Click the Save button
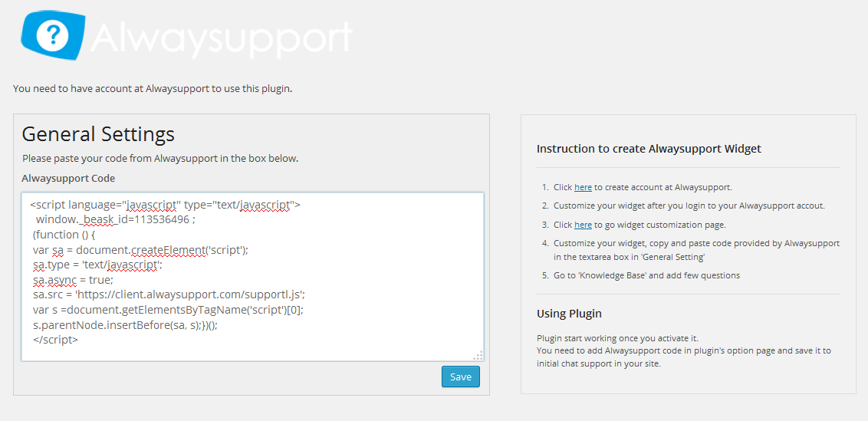The width and height of the screenshot is (868, 421). pos(461,377)
